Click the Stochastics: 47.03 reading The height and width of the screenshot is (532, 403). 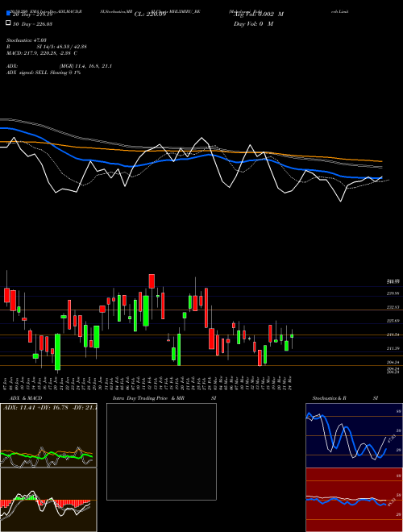point(26,40)
